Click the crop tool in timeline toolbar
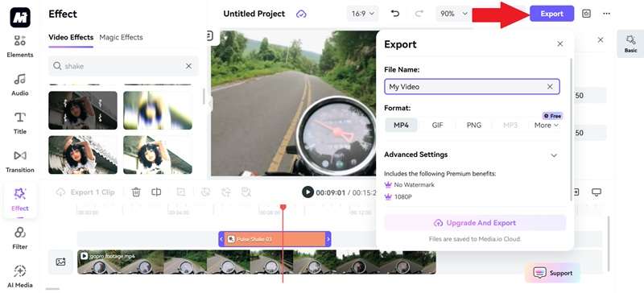 (x=180, y=192)
